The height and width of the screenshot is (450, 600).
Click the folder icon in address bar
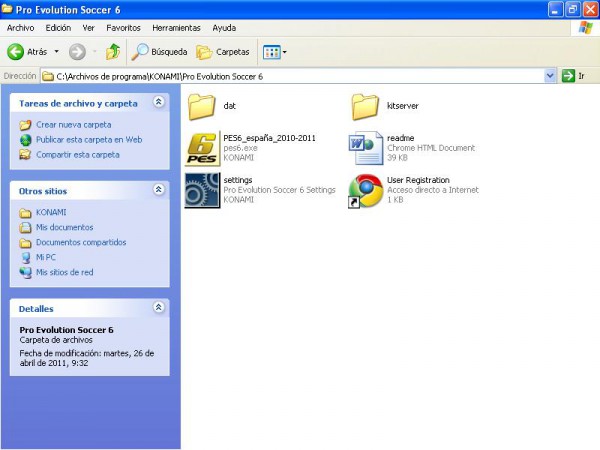48,76
